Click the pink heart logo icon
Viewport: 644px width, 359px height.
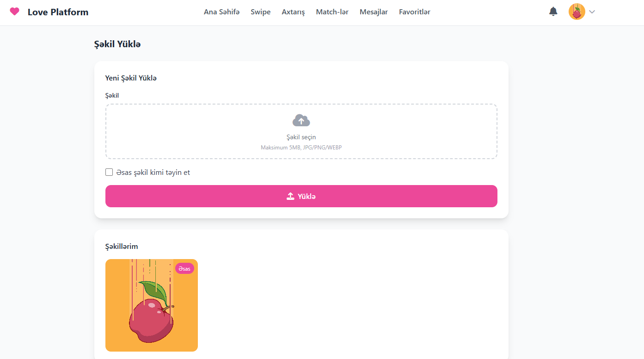pyautogui.click(x=15, y=12)
